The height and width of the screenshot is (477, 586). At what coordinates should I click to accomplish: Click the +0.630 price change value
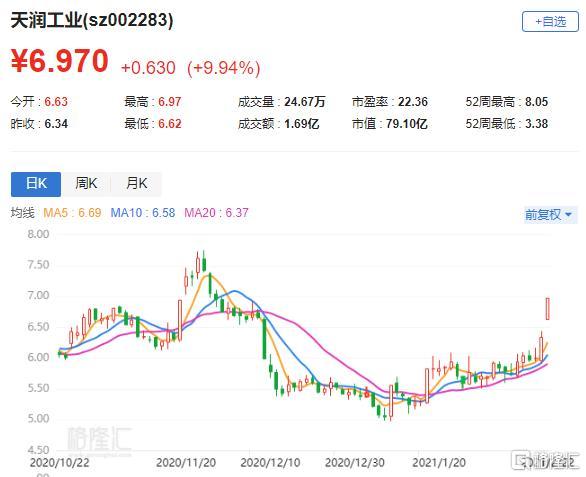(148, 68)
